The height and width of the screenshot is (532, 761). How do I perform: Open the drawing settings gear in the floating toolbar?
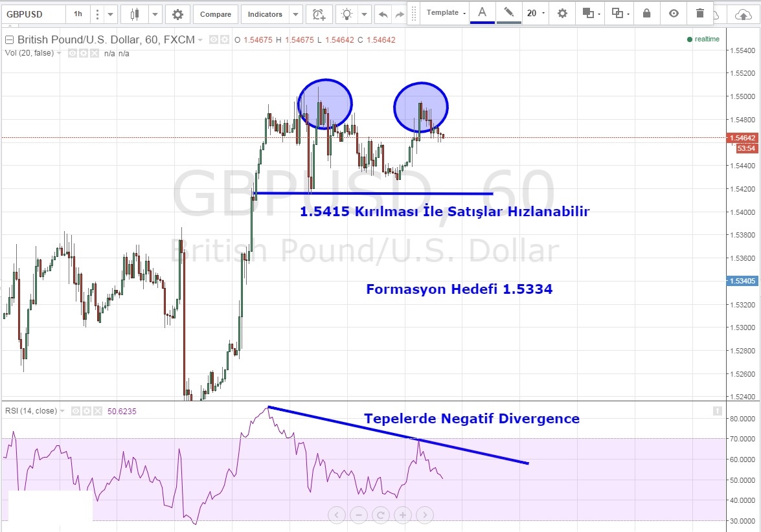pyautogui.click(x=562, y=13)
